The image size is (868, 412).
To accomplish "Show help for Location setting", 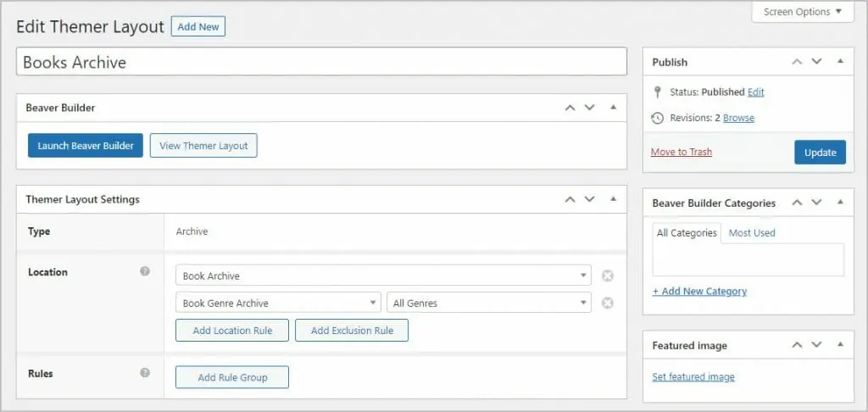I will click(x=145, y=271).
